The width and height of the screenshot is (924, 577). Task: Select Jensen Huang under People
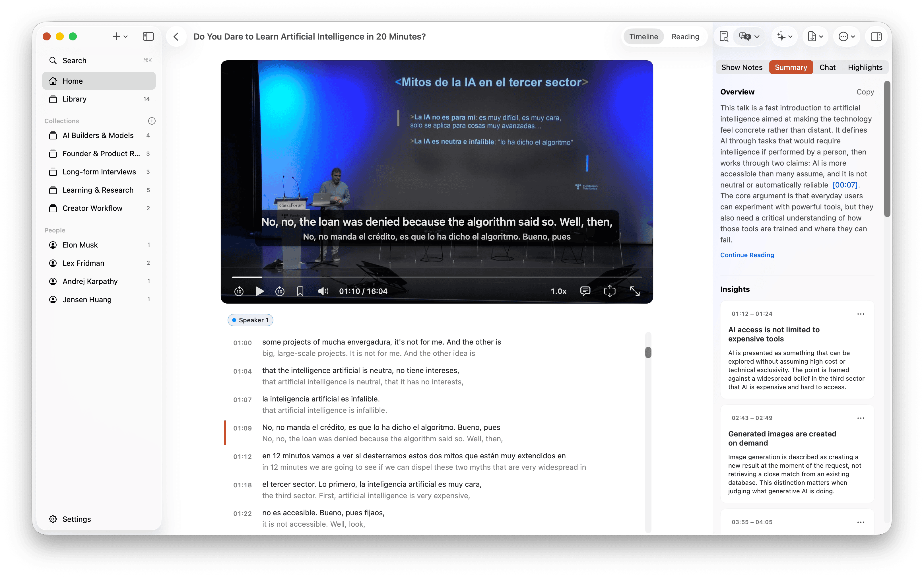pyautogui.click(x=99, y=300)
